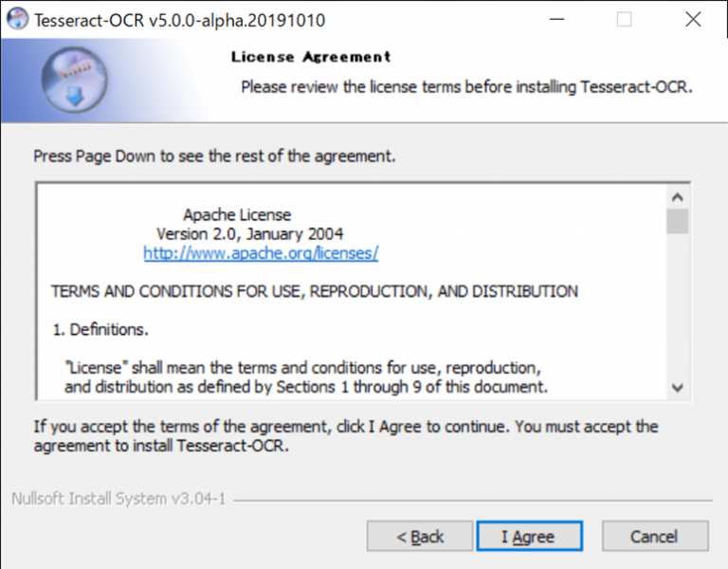728x569 pixels.
Task: Close the installer window
Action: tap(694, 19)
